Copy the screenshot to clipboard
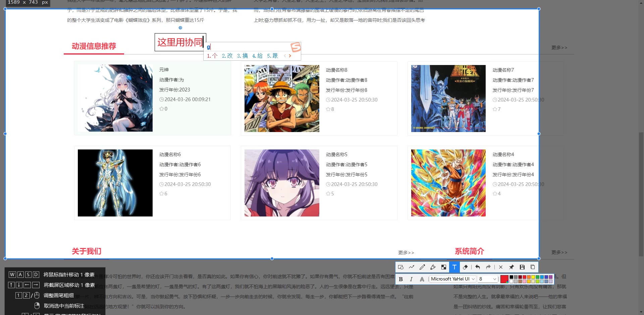The width and height of the screenshot is (644, 315). [533, 267]
